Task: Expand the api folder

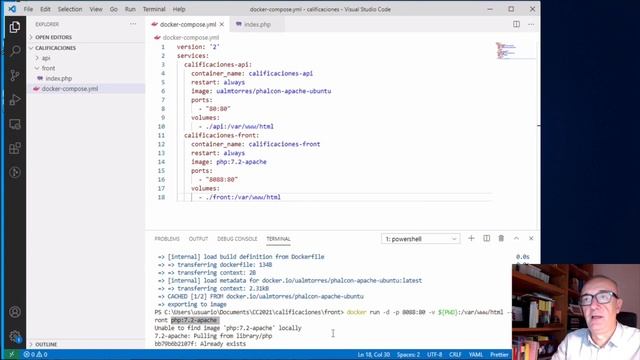Action: point(46,58)
